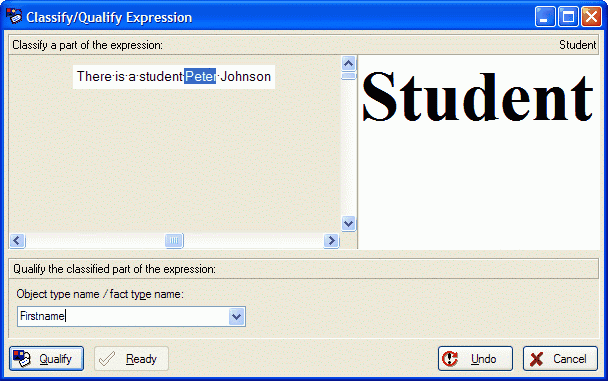This screenshot has height=381, width=608.
Task: Select the highlighted word Peter
Action: 200,76
